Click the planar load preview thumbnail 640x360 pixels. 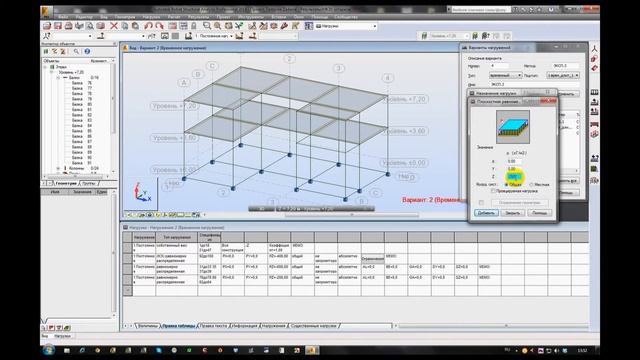[513, 127]
